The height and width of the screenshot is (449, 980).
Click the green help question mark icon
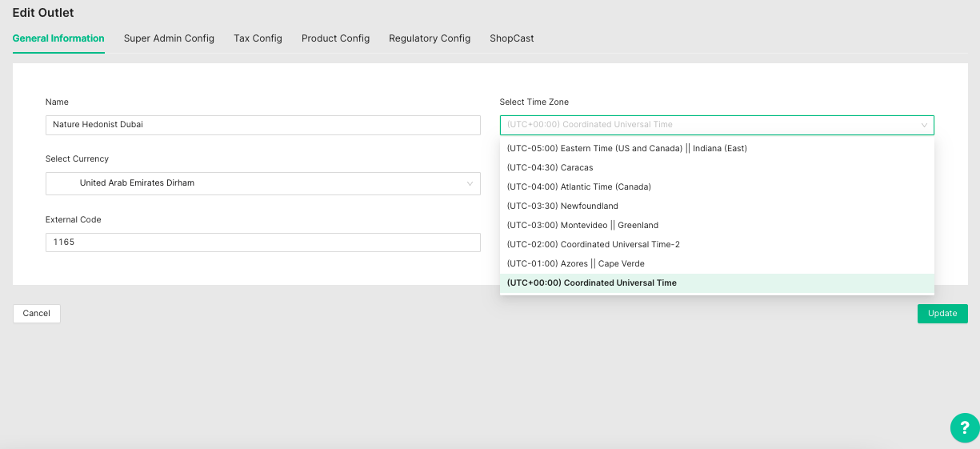coord(964,427)
